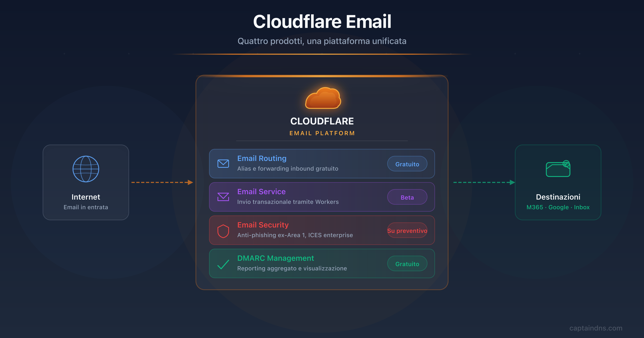This screenshot has width=644, height=338.
Task: Click the blue globe icon above Internet
Action: click(86, 169)
